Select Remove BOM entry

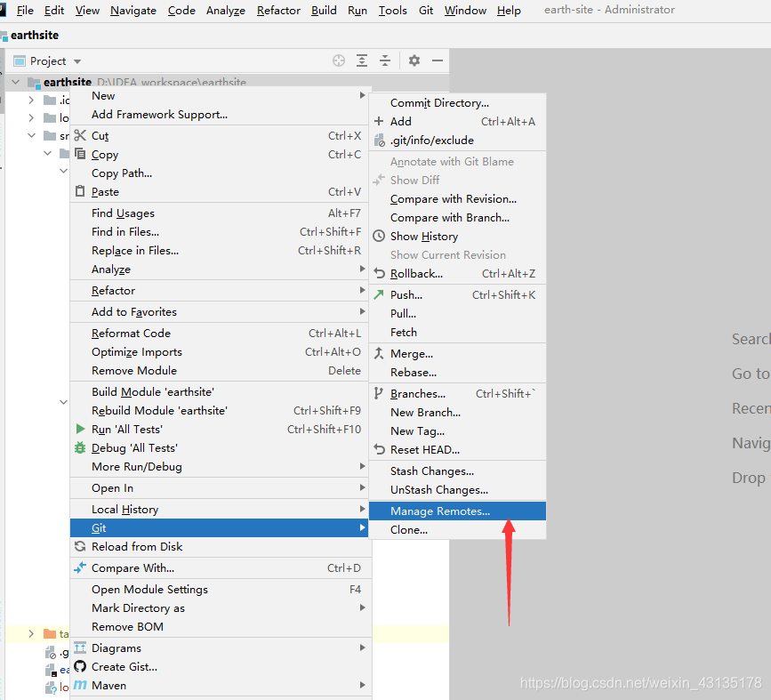point(220,627)
